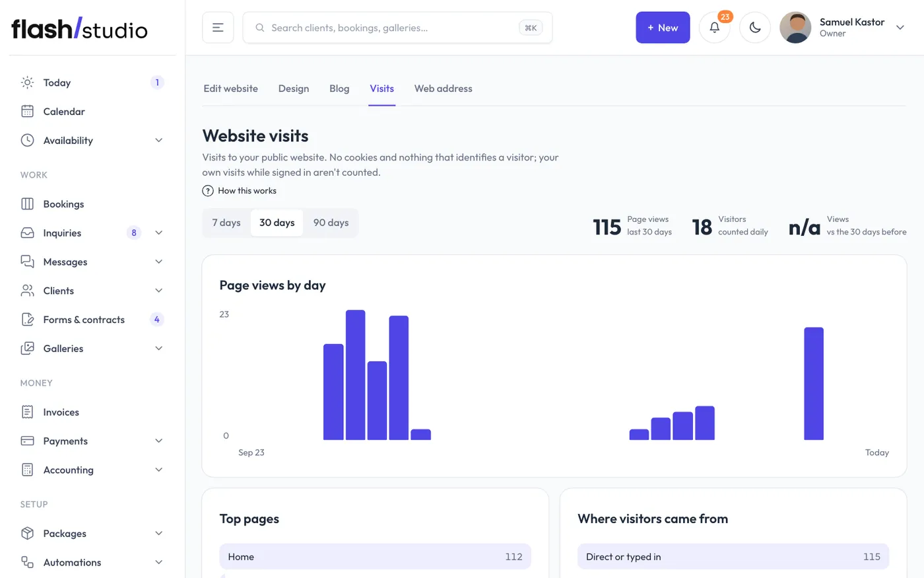Click the Forms & contracts badge 4
Image resolution: width=924 pixels, height=578 pixels.
156,319
